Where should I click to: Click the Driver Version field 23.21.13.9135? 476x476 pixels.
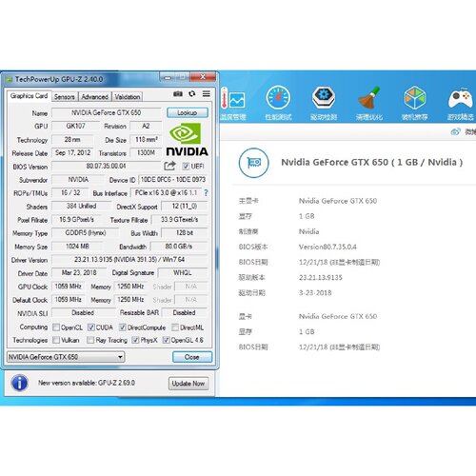(129, 260)
